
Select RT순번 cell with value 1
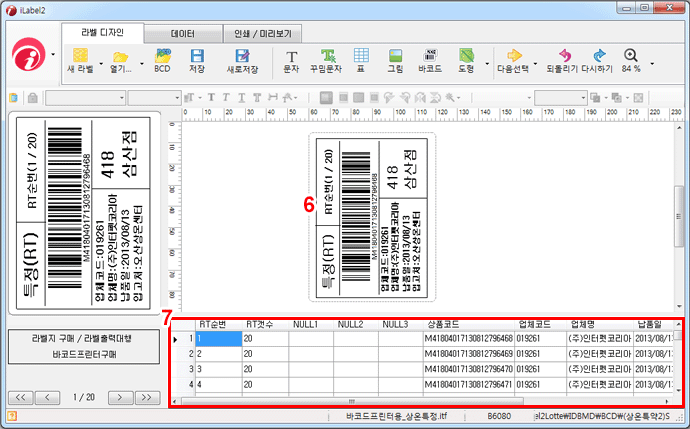219,339
